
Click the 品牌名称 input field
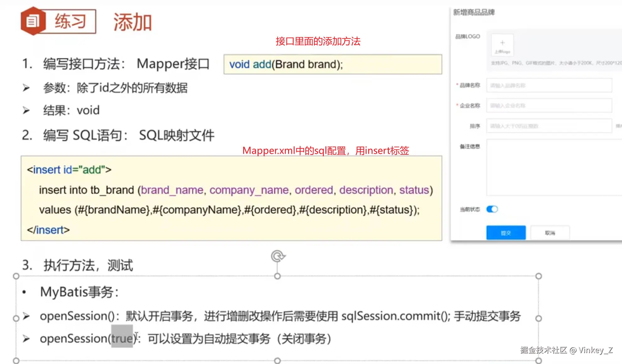[549, 85]
